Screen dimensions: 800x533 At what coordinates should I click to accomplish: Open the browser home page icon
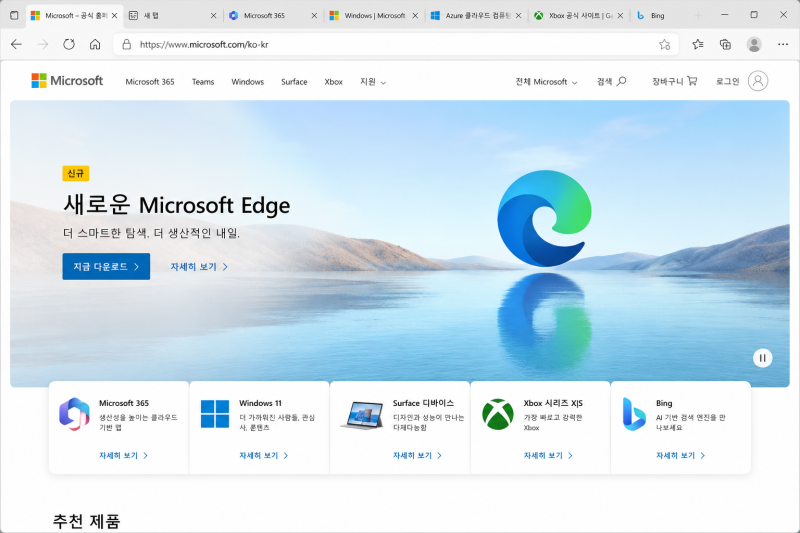click(95, 44)
